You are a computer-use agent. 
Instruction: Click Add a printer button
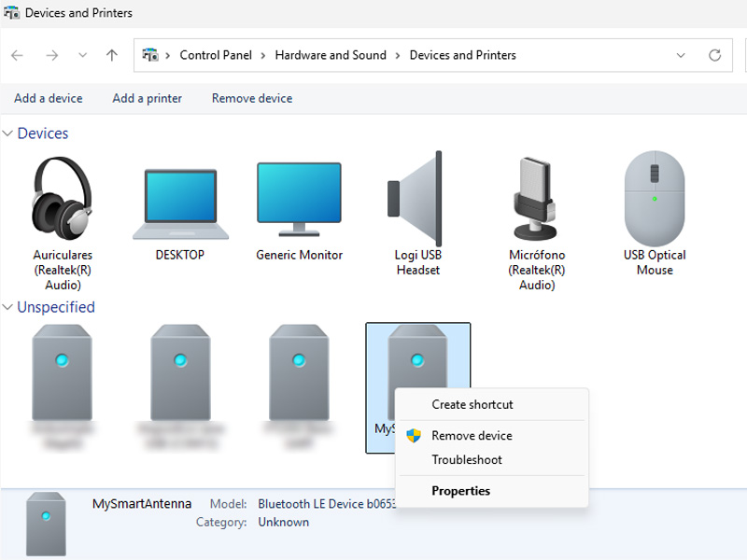(147, 98)
